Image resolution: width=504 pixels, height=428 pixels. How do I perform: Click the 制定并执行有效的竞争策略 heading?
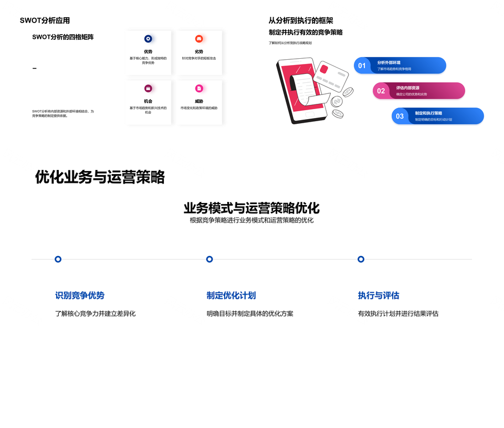(x=306, y=33)
